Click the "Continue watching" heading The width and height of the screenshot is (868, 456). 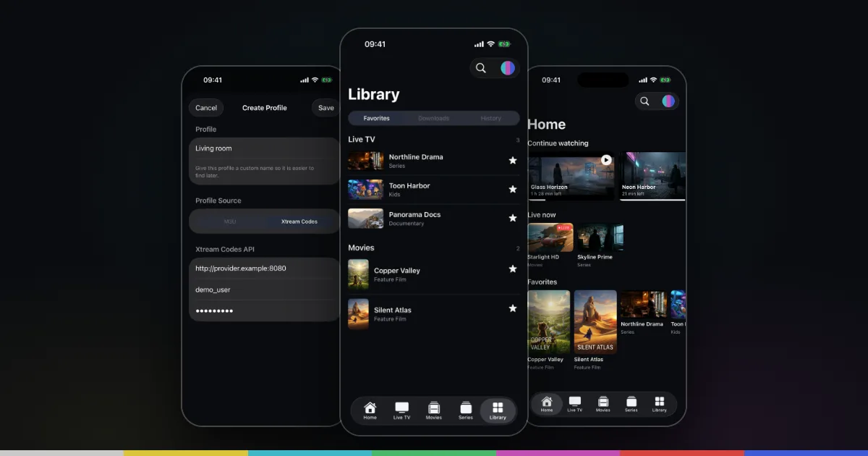[558, 143]
